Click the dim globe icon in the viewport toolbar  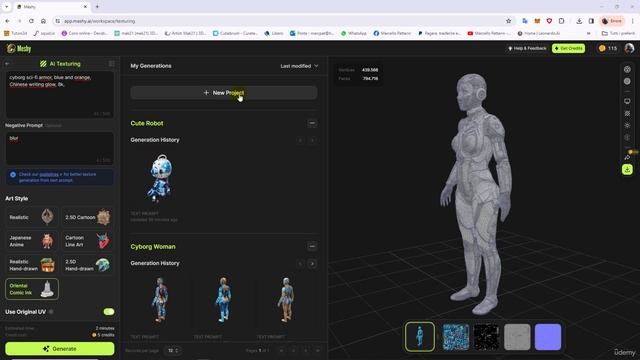627,138
